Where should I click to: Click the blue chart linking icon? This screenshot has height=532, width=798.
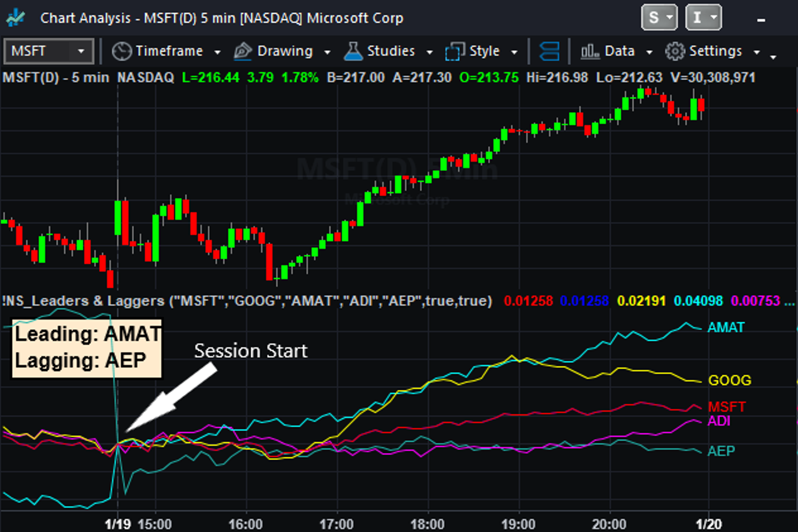point(549,51)
